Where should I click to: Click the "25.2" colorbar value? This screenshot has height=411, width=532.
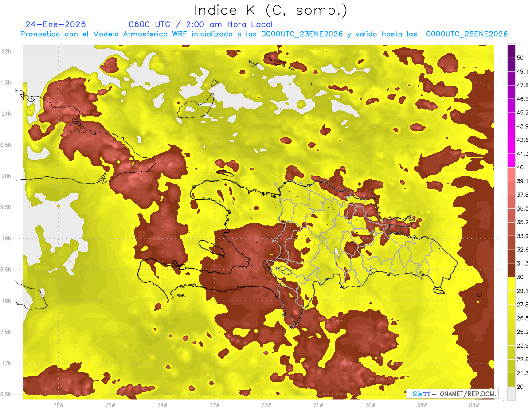(523, 332)
